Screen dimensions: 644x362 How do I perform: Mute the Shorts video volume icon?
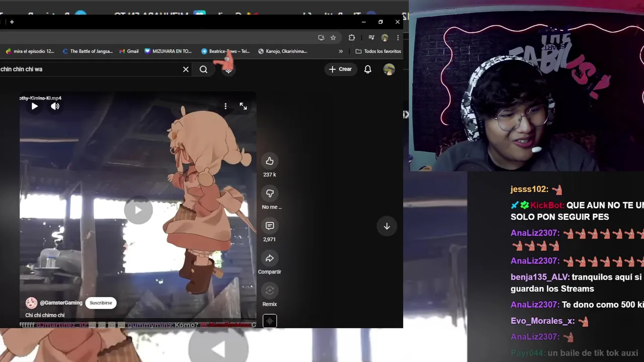pyautogui.click(x=55, y=106)
